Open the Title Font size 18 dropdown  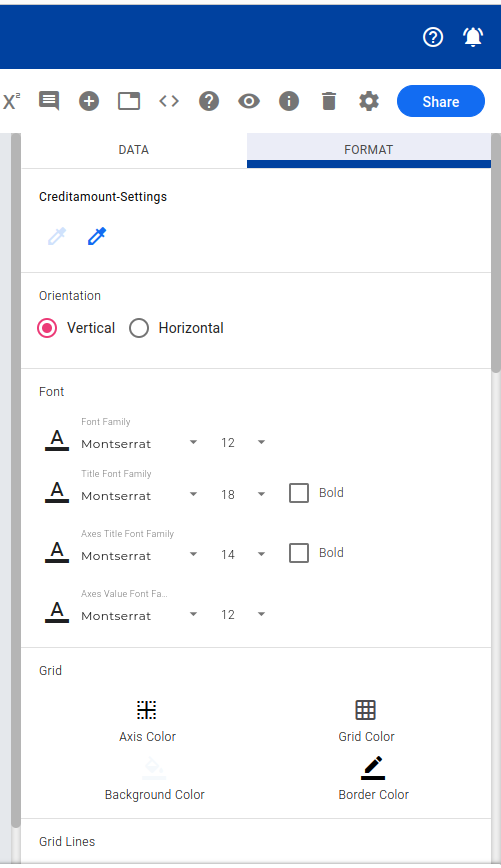(x=243, y=494)
